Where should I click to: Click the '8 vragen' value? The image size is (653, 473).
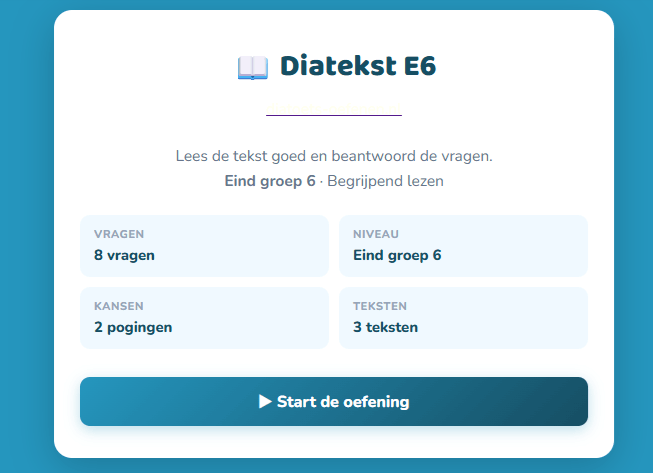[124, 255]
